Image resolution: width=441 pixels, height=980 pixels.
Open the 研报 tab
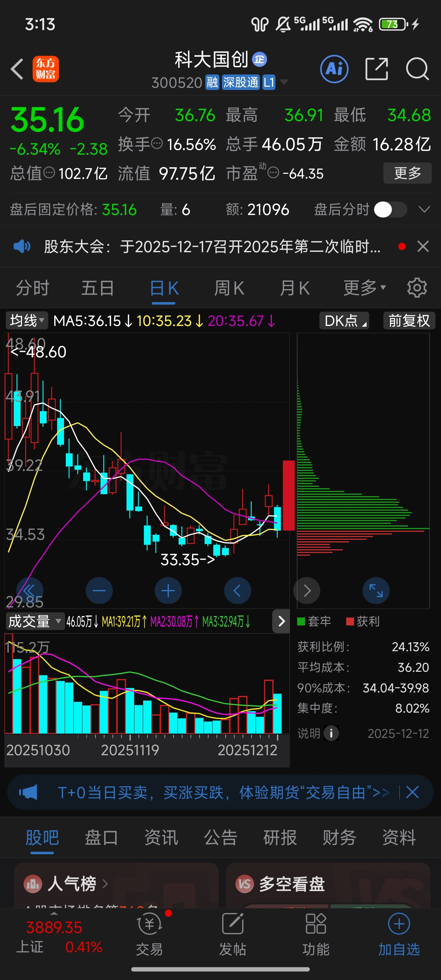(280, 837)
